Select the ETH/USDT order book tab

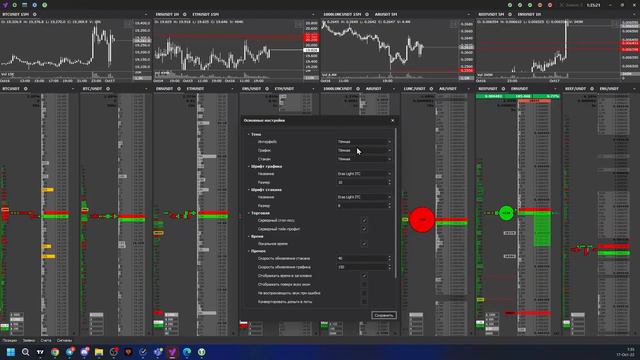coord(284,89)
